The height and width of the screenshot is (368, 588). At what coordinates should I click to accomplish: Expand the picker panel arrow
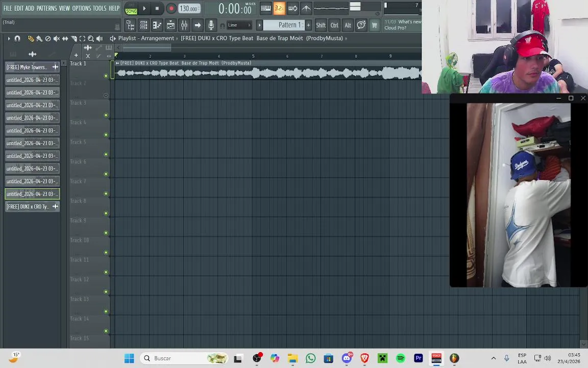click(x=64, y=63)
